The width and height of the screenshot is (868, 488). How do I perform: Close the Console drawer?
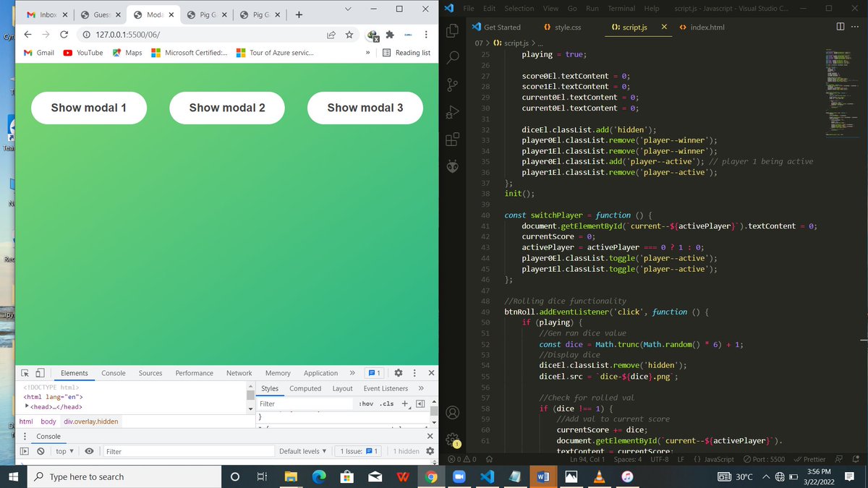tap(430, 436)
